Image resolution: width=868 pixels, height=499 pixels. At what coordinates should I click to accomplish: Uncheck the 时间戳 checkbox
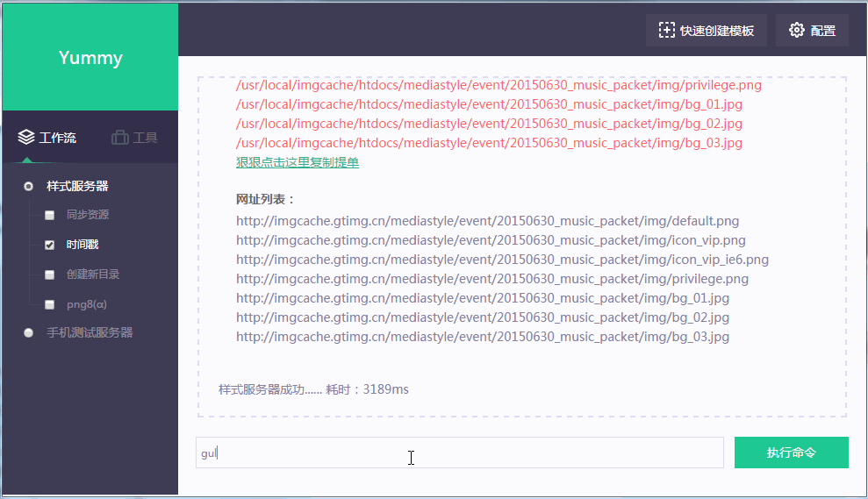[50, 245]
